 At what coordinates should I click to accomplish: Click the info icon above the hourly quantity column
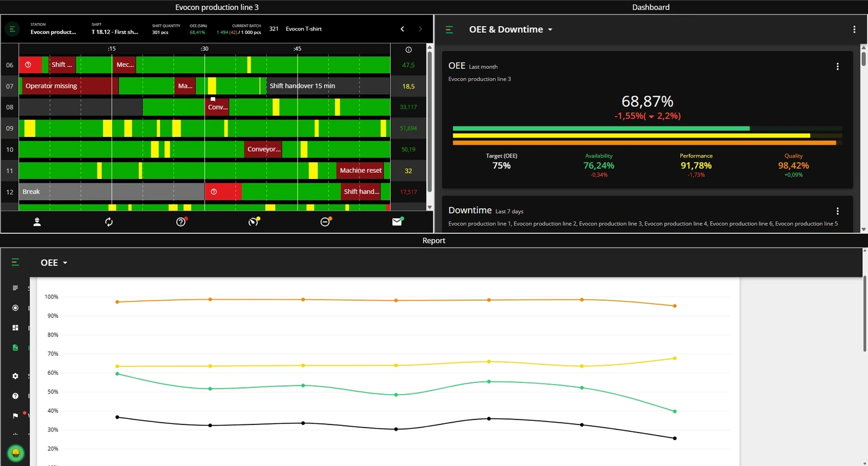[408, 50]
